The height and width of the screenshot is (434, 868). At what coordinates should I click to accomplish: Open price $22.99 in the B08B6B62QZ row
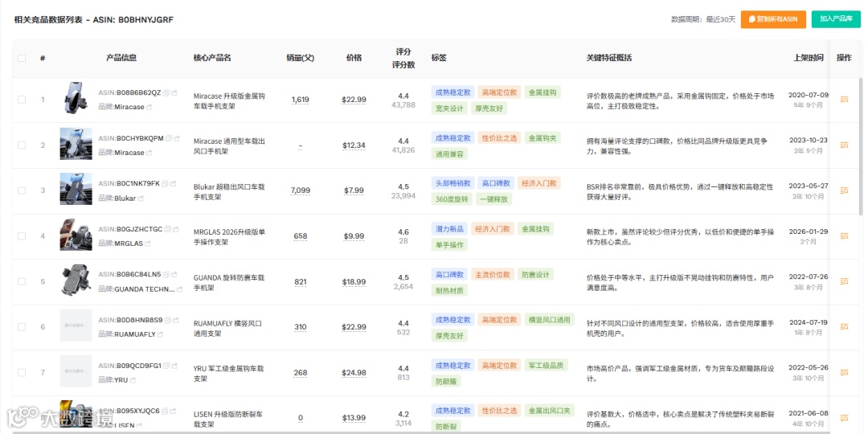tap(354, 100)
